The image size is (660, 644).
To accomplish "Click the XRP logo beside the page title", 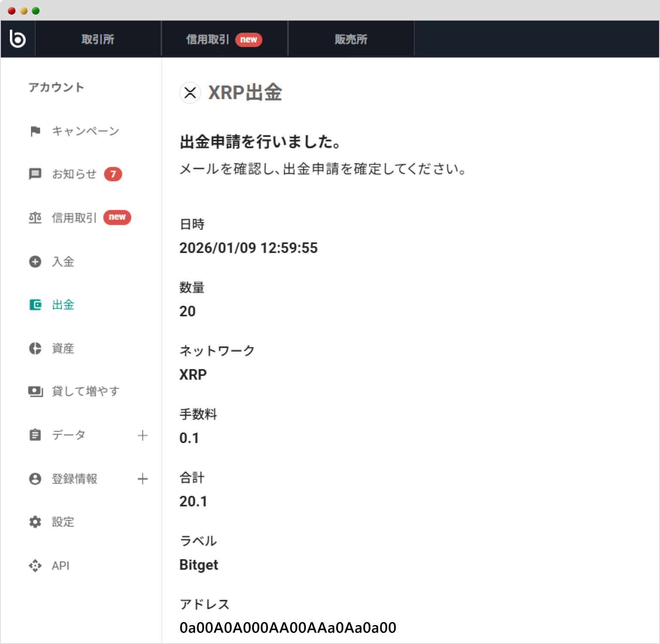I will [189, 92].
